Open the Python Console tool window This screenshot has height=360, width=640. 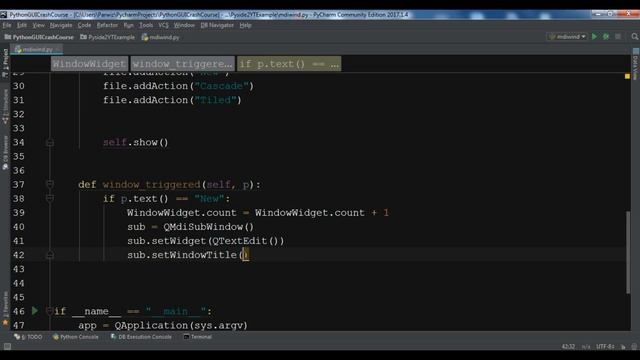(76, 337)
